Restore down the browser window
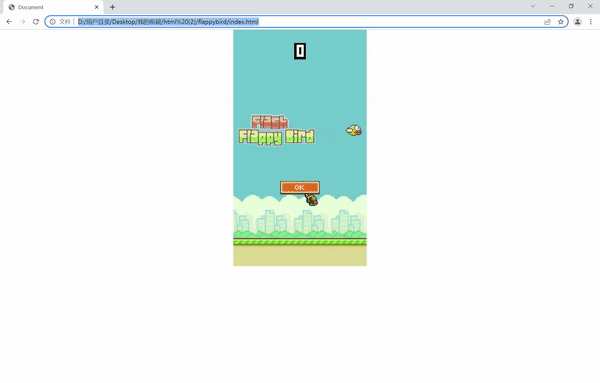Viewport: 600px width, 383px height. tap(571, 6)
